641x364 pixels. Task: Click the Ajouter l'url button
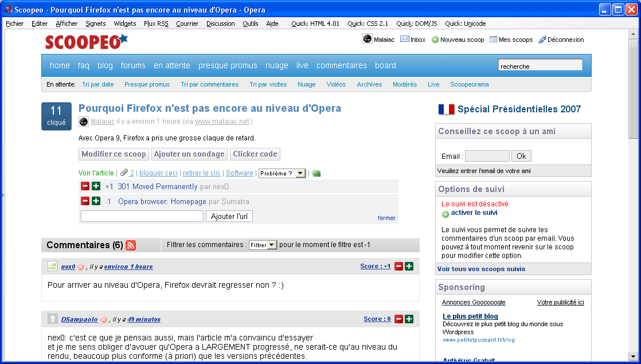[x=229, y=216]
